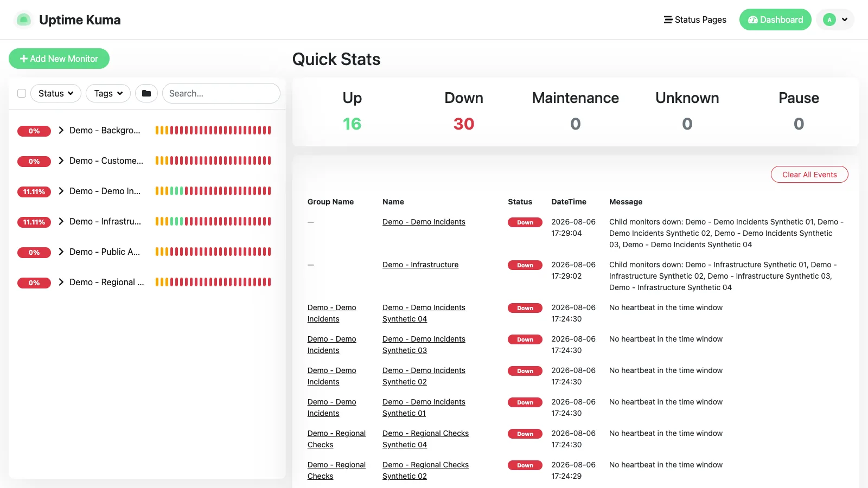Toggle the select-all monitors checkbox
The width and height of the screenshot is (868, 488).
pos(22,93)
